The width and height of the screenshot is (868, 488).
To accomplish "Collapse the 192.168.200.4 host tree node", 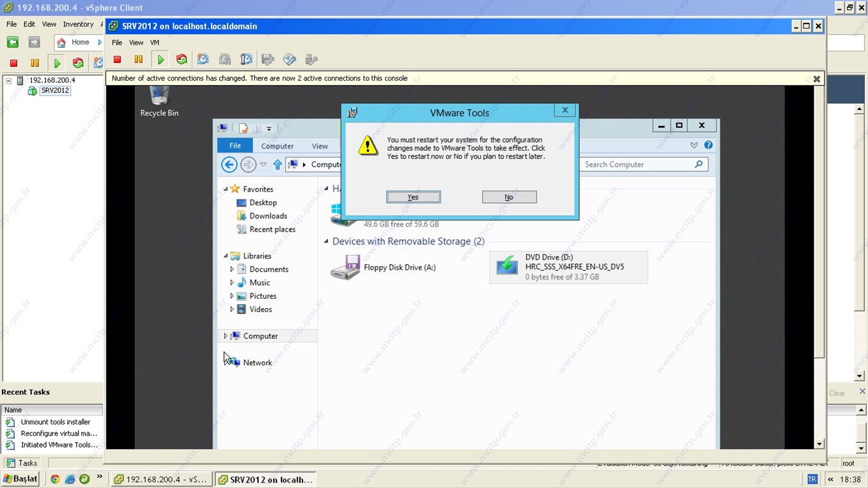I will (9, 80).
